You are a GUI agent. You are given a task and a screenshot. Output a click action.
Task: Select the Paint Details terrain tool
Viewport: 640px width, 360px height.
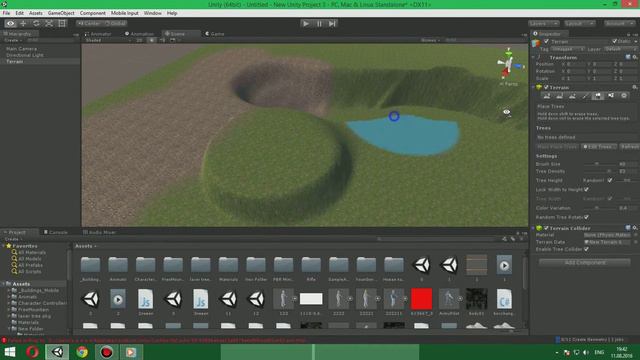point(611,96)
